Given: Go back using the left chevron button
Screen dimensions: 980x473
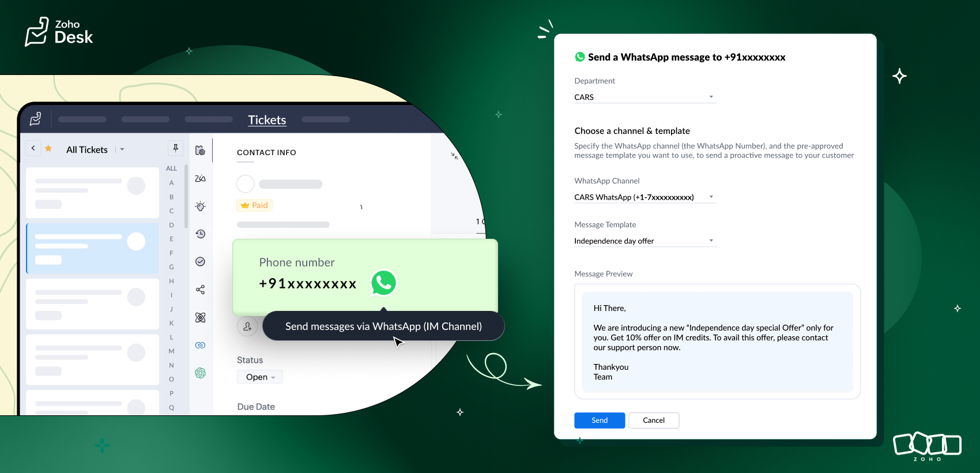Looking at the screenshot, I should 33,148.
